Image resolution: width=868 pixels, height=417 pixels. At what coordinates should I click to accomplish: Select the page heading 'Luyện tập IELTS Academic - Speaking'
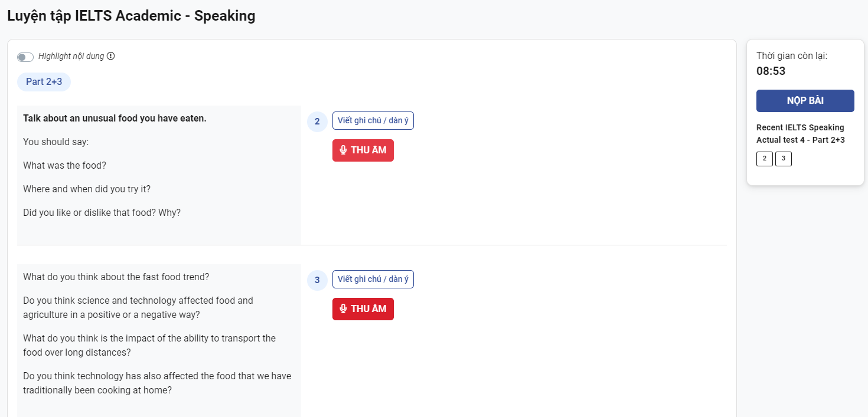[131, 16]
